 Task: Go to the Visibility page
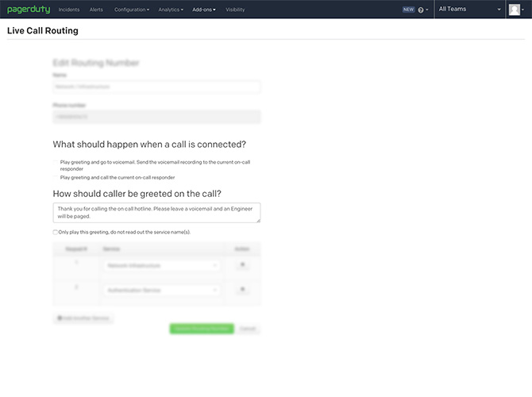coord(235,10)
